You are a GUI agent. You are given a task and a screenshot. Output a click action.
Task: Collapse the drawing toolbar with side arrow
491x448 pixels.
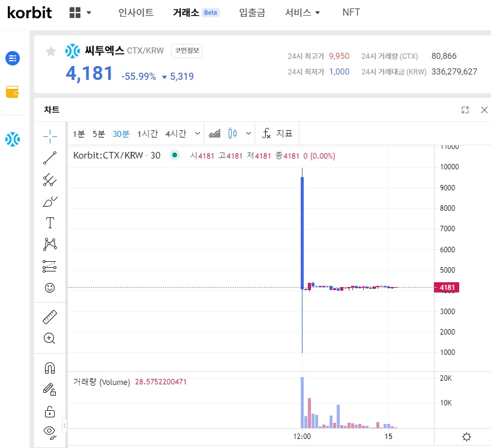tap(64, 425)
